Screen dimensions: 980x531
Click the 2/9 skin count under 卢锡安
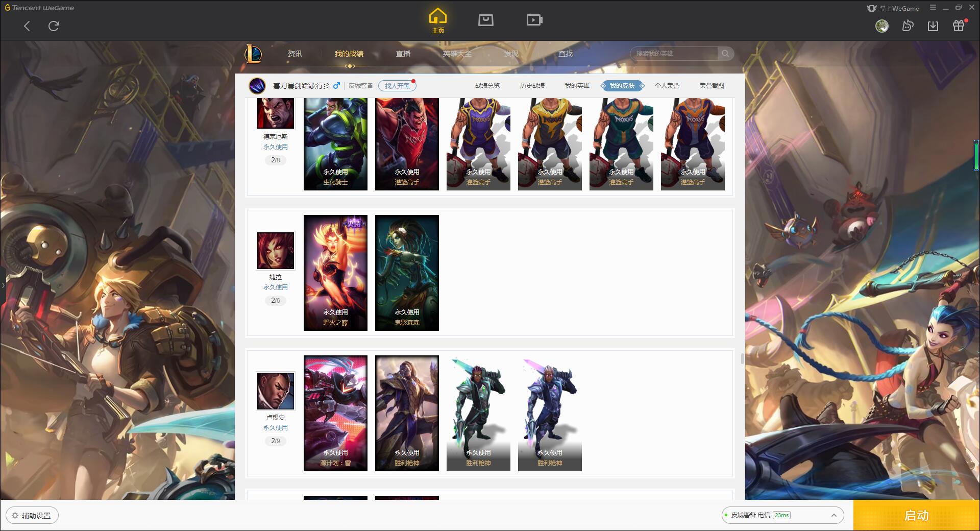[276, 441]
